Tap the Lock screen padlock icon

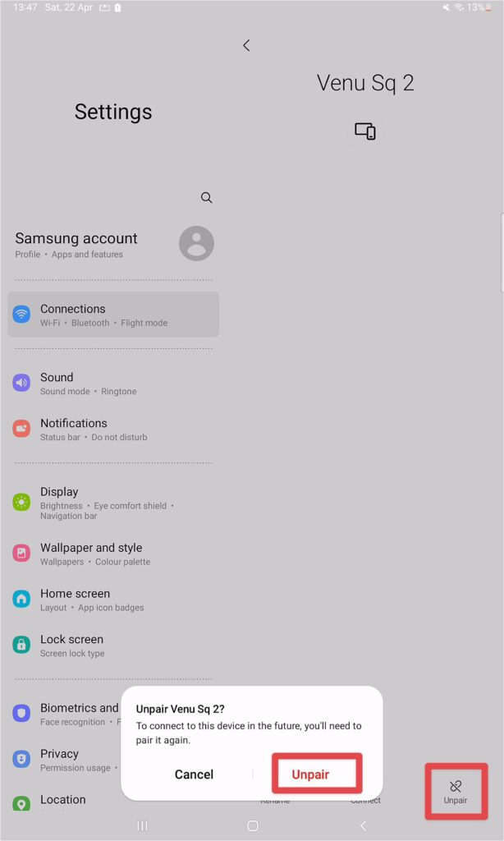[21, 644]
